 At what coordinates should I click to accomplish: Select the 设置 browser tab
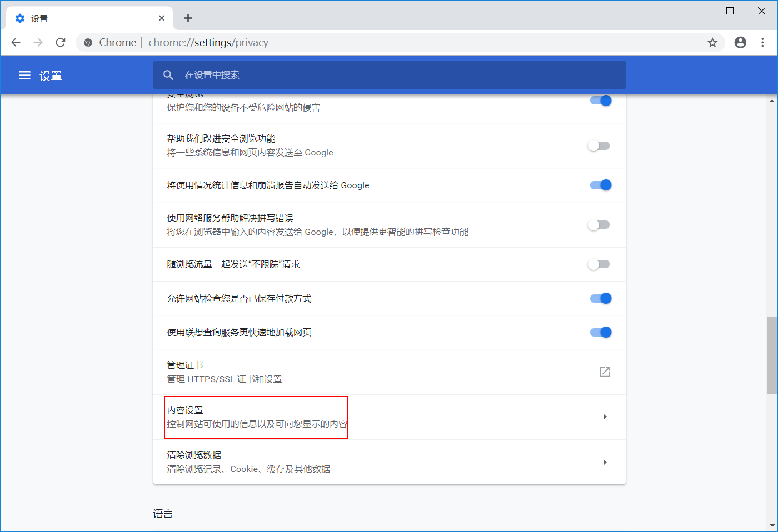click(x=83, y=18)
